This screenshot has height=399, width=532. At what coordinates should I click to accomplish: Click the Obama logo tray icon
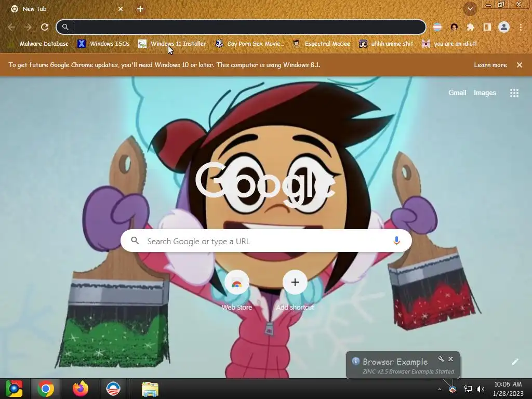(453, 389)
